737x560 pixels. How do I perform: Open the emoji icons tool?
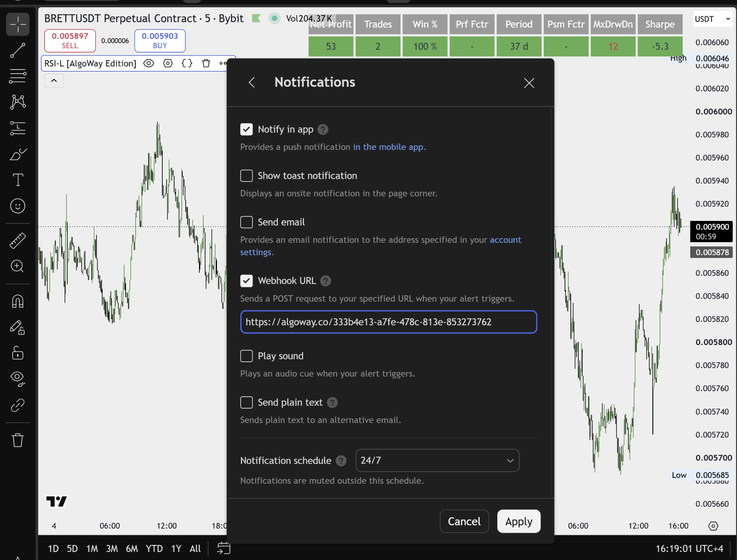(18, 206)
